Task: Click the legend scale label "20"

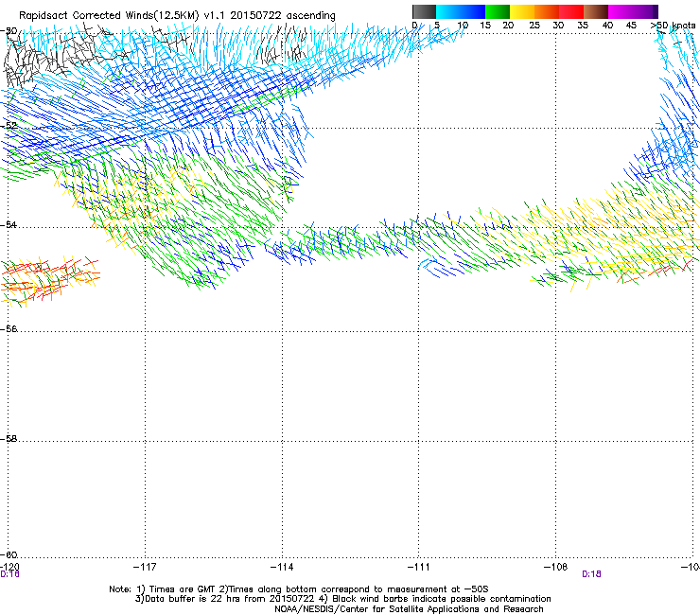Action: (x=508, y=26)
